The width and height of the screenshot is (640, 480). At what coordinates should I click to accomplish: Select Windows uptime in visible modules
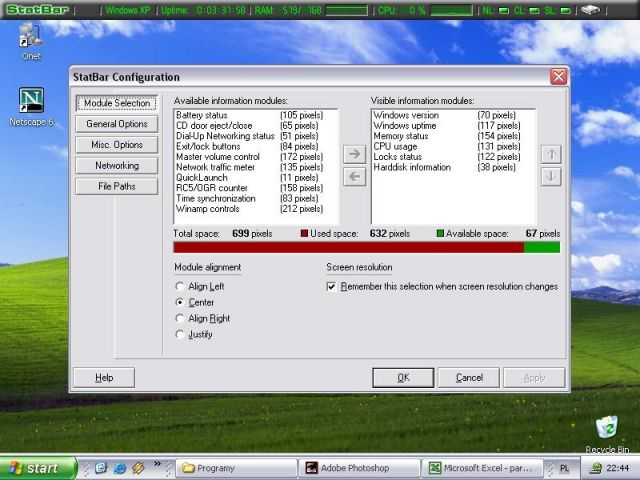click(453, 126)
